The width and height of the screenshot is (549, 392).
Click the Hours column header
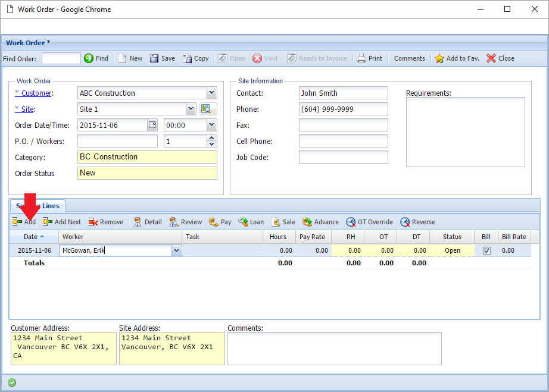[x=279, y=237]
